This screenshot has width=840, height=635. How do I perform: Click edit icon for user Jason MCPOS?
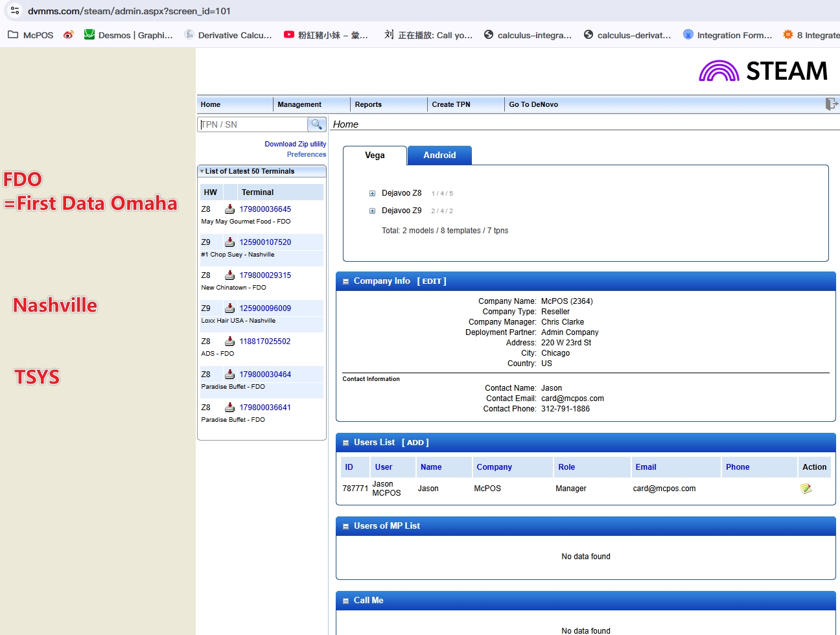pyautogui.click(x=806, y=489)
